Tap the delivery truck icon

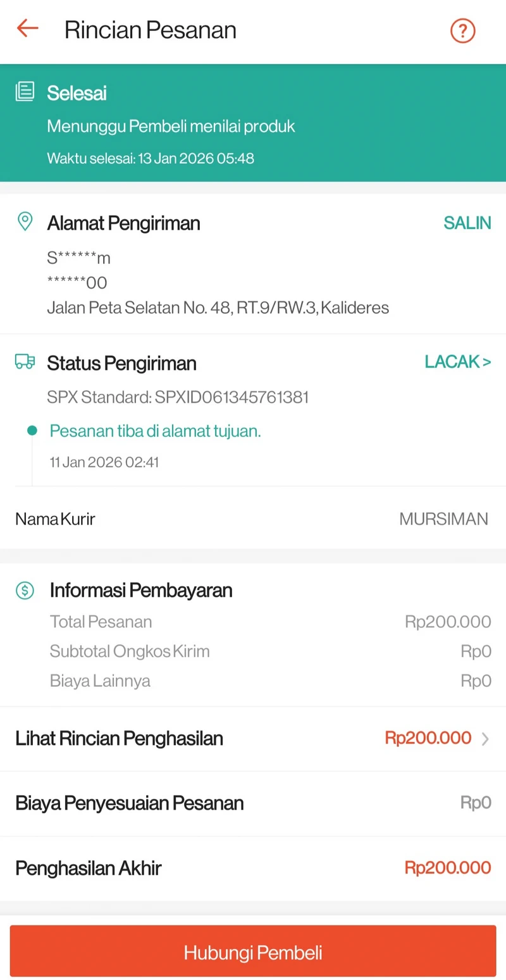click(25, 362)
